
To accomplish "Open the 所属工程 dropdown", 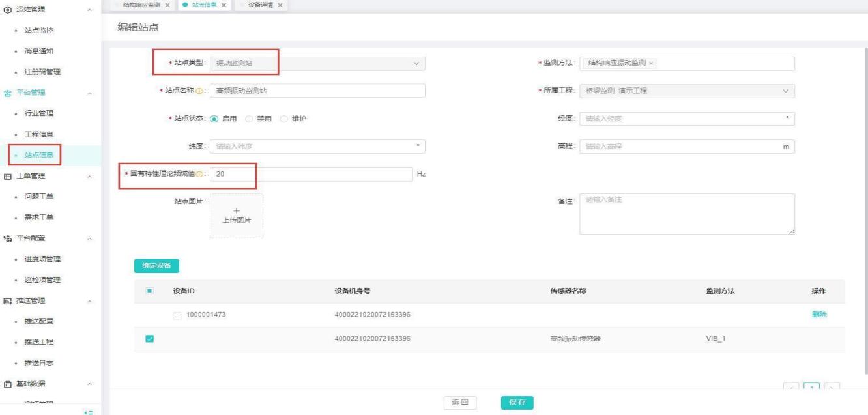I will [686, 91].
